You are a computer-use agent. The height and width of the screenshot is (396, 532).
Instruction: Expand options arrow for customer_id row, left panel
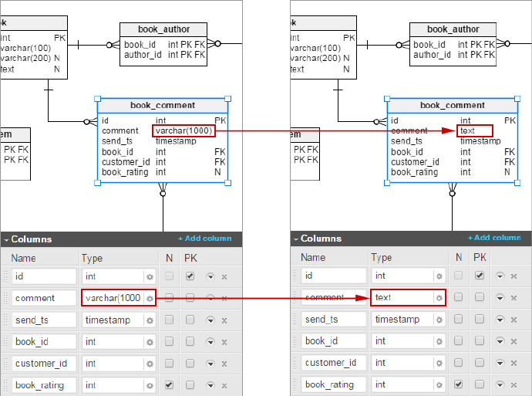click(x=210, y=364)
